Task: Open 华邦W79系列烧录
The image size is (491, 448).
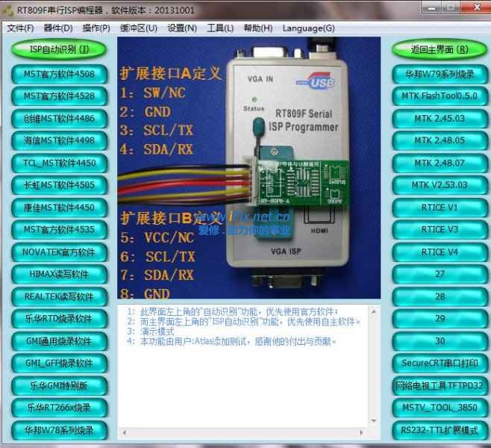Action: pyautogui.click(x=440, y=74)
